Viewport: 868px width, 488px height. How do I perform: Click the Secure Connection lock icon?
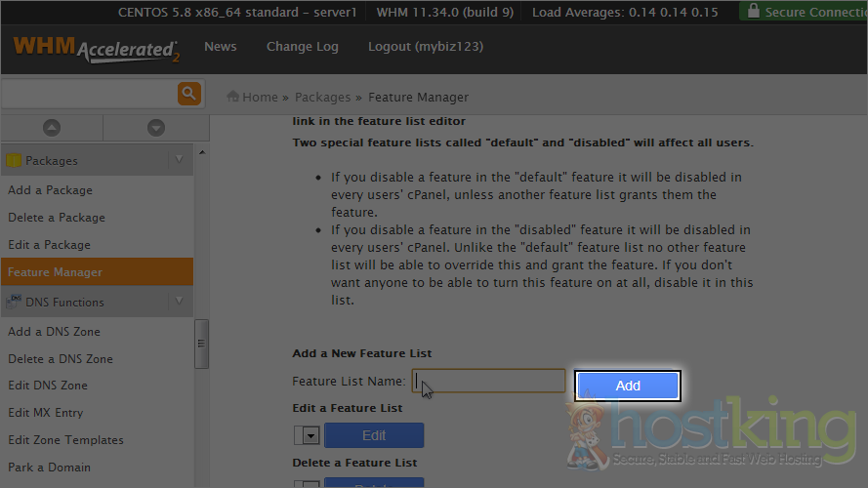click(752, 12)
